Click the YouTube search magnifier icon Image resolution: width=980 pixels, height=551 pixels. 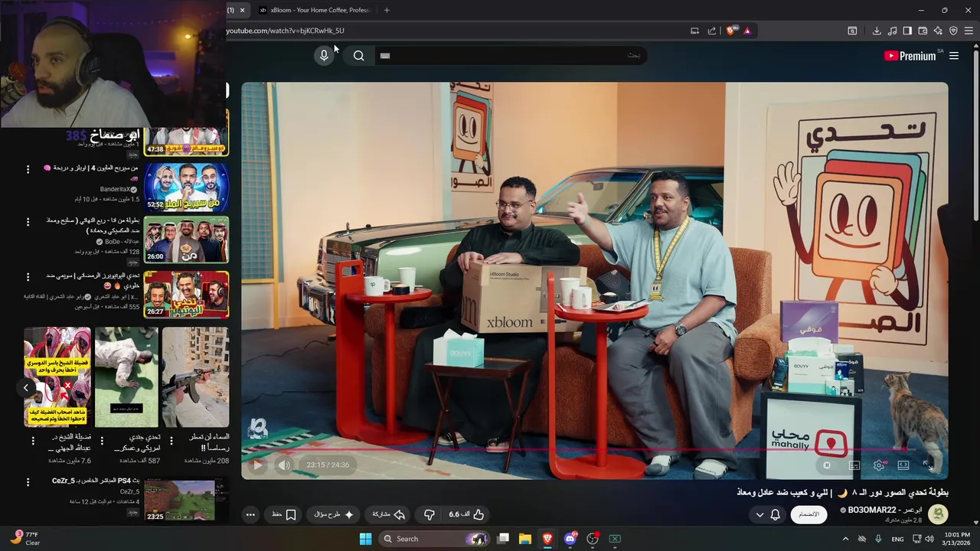(358, 55)
